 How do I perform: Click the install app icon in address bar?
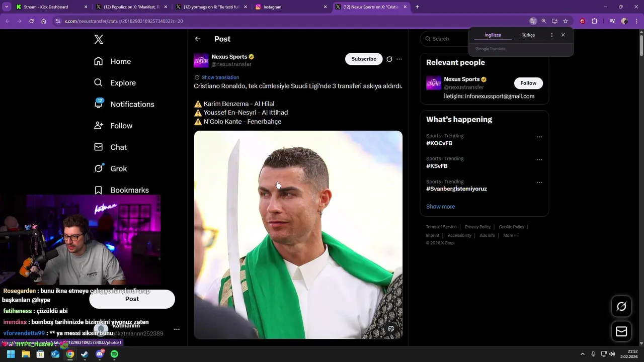tap(554, 21)
